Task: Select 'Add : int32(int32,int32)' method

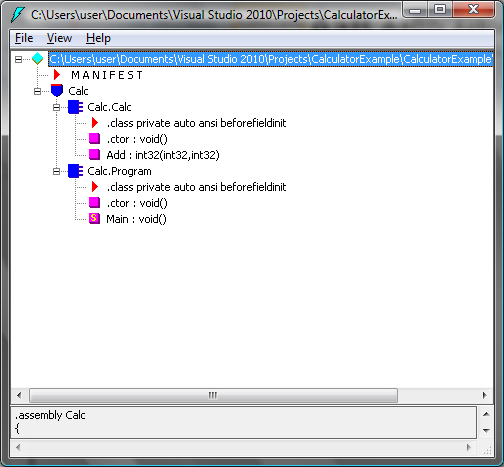Action: click(x=163, y=155)
